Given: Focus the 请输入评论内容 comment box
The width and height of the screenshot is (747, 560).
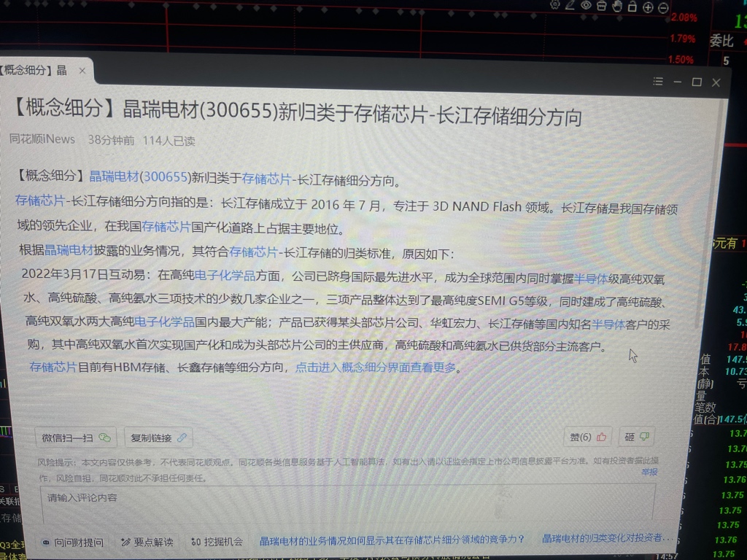Looking at the screenshot, I should [x=348, y=503].
